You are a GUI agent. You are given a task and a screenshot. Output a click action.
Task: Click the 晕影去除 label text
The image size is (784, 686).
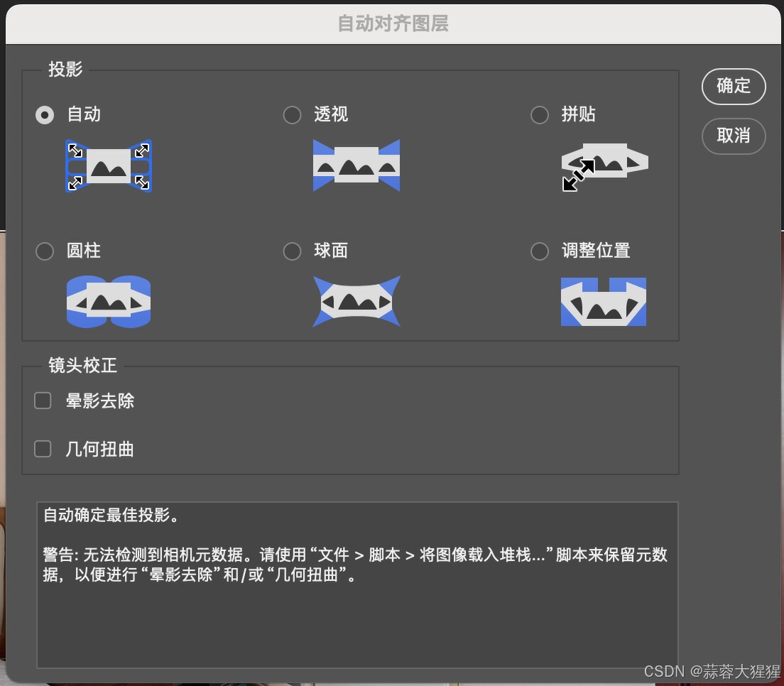(x=100, y=401)
